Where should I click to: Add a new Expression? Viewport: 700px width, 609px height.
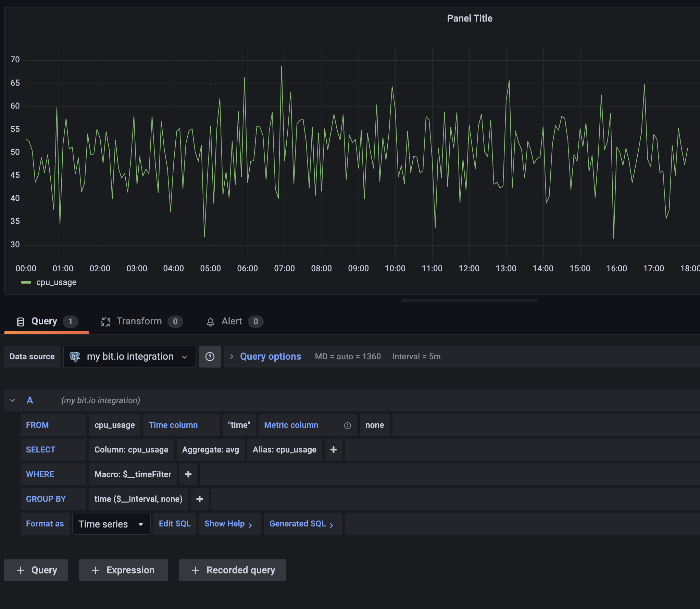(123, 570)
